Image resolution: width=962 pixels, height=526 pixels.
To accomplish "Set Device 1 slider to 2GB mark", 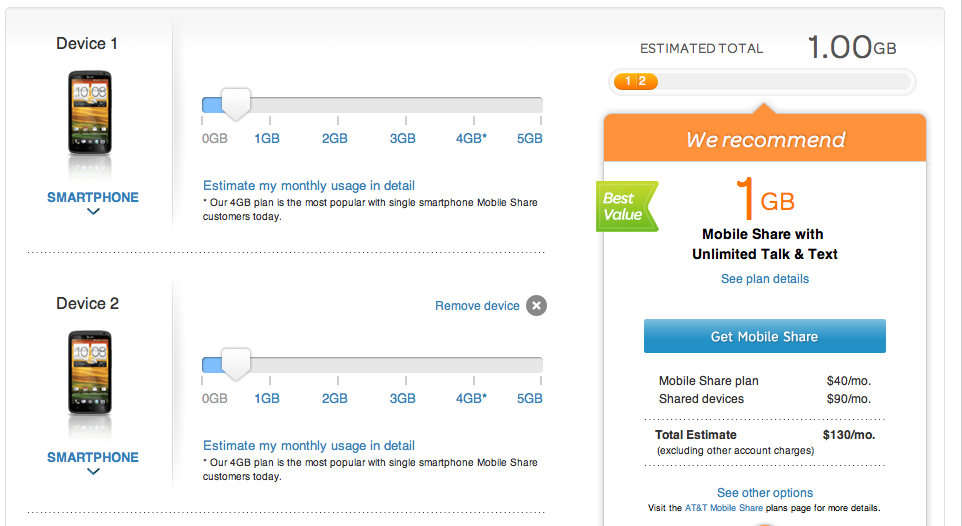I will pos(335,105).
